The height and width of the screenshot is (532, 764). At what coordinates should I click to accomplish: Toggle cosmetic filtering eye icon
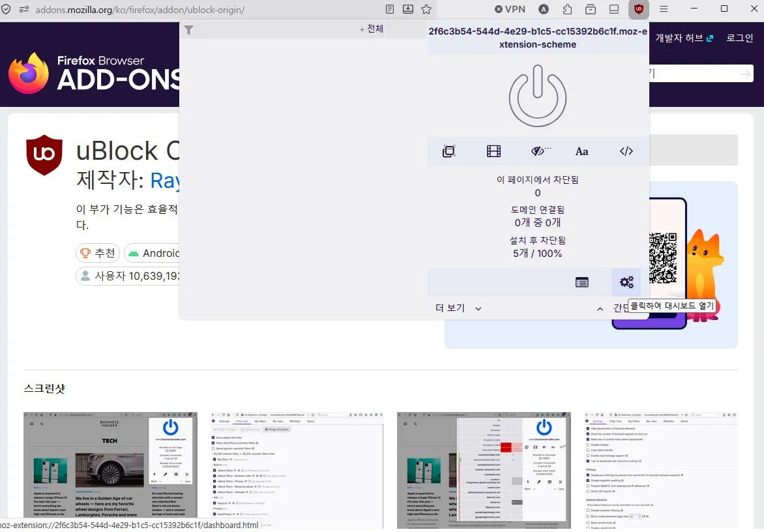[x=540, y=151]
